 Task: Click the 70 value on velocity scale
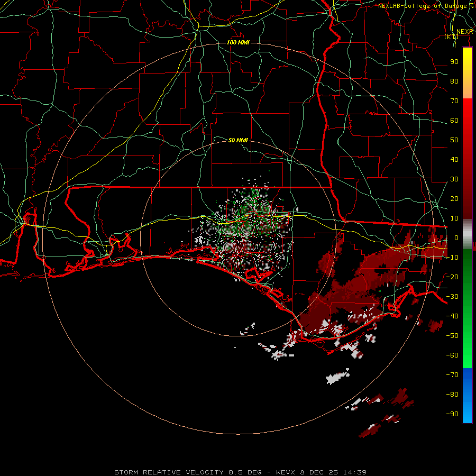point(454,101)
